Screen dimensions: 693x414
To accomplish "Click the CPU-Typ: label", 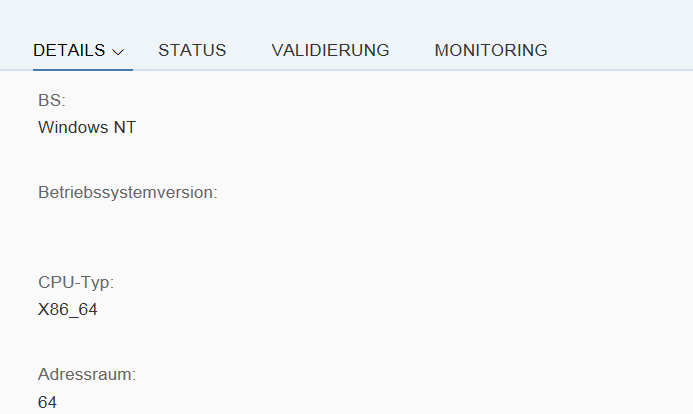I will 76,283.
